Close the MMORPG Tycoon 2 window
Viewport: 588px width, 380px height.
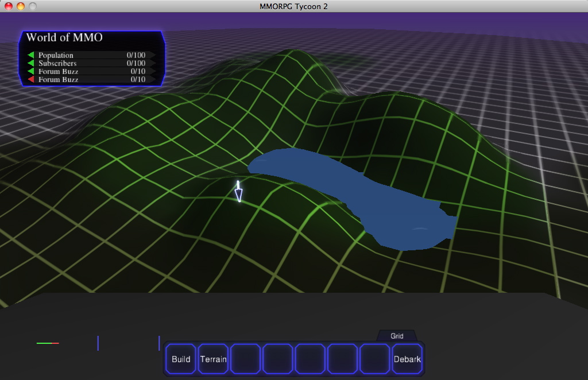pyautogui.click(x=8, y=6)
